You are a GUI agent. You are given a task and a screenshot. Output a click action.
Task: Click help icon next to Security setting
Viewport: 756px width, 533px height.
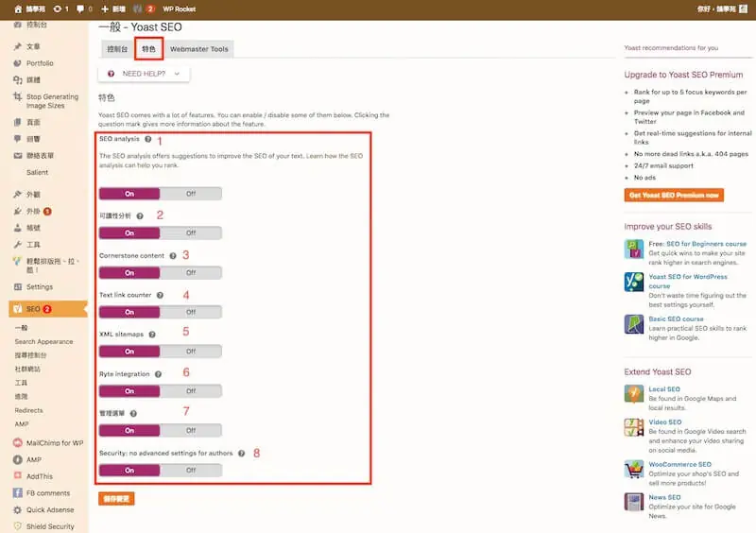[x=242, y=454]
